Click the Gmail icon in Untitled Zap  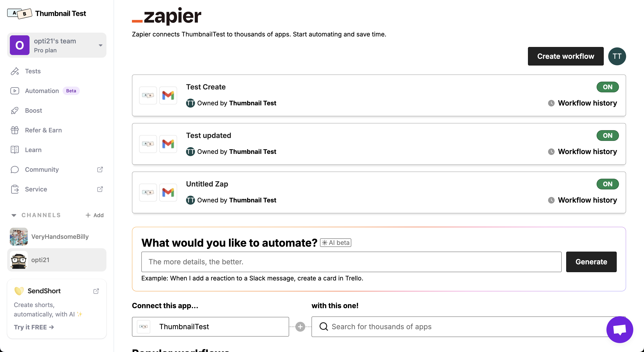[168, 192]
